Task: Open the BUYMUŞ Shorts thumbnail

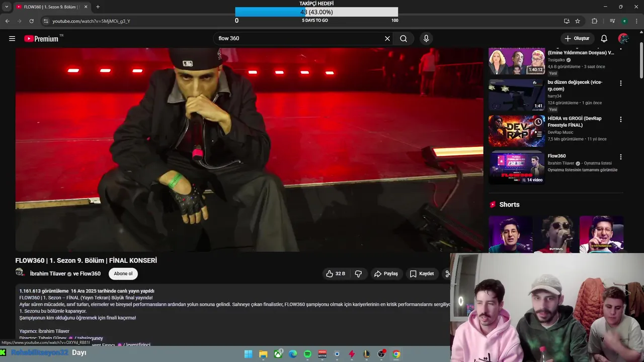Action: [555, 234]
